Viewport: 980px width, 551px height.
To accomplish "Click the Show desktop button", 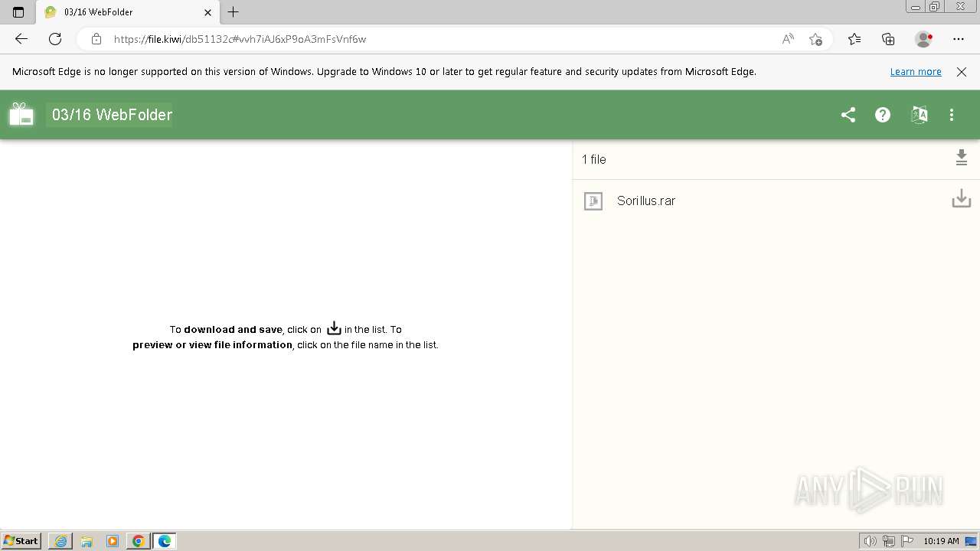I will tap(972, 542).
